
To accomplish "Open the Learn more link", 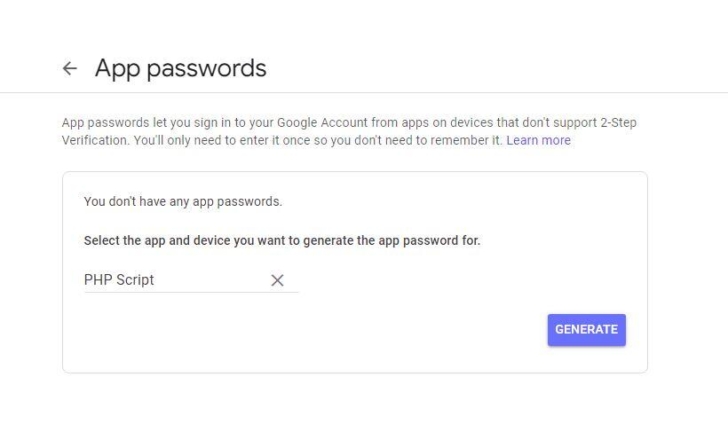I will pyautogui.click(x=538, y=141).
